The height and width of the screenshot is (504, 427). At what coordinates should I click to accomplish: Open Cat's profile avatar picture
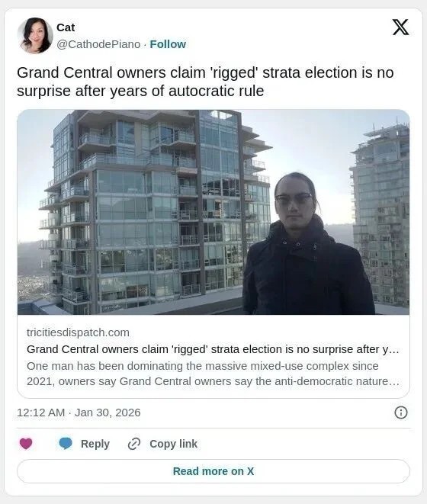[x=35, y=35]
